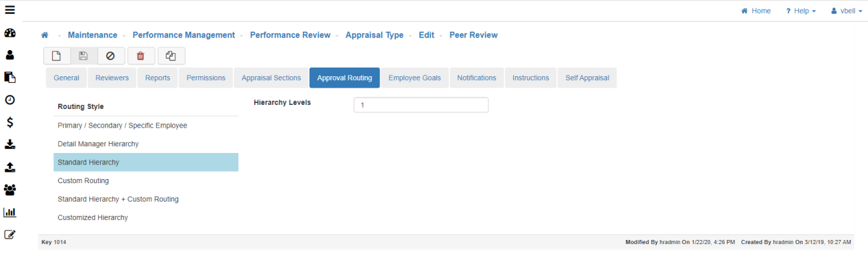Switch to the Appraisal Sections tab
Viewport: 868px width, 264px height.
[x=271, y=78]
